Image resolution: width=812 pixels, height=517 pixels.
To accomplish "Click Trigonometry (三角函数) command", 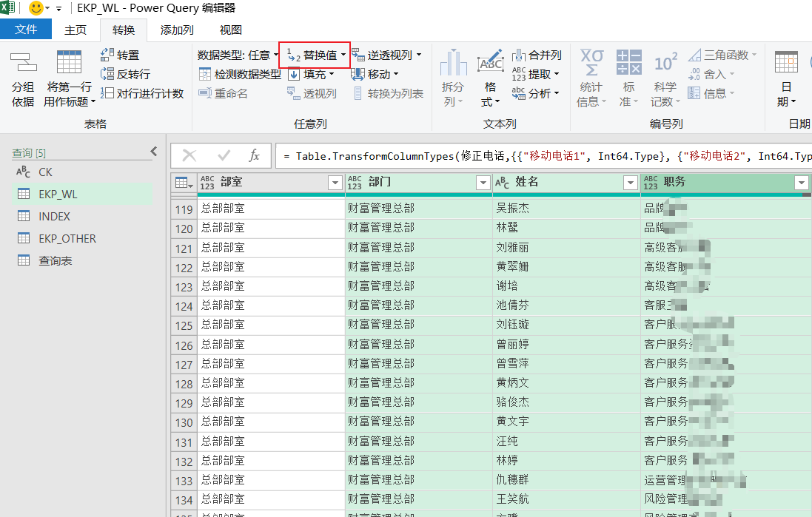I will click(722, 55).
